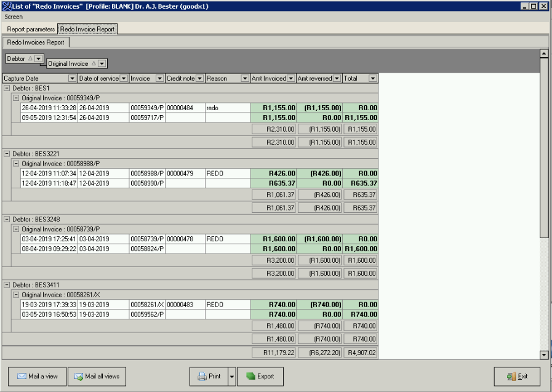The width and height of the screenshot is (552, 392).
Task: Sort by the Total column header
Action: point(355,79)
